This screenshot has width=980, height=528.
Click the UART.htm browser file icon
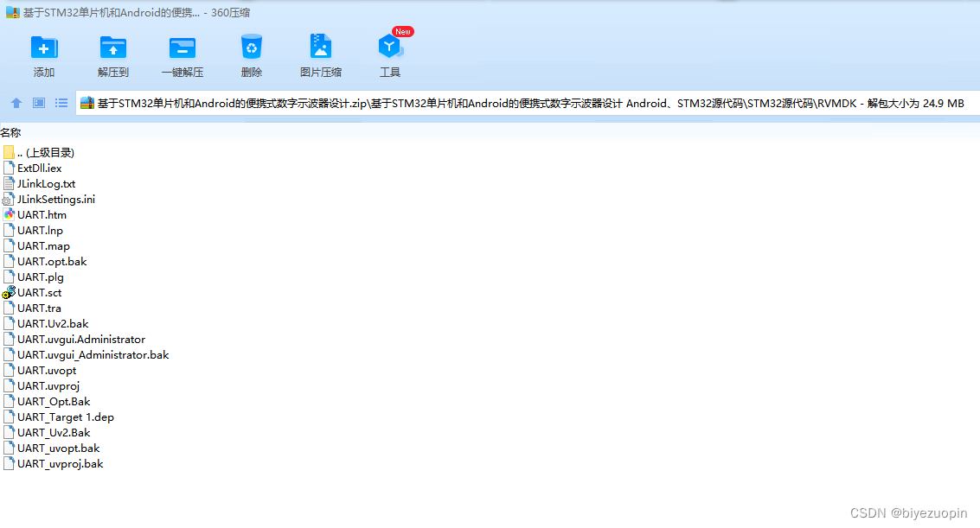(9, 214)
